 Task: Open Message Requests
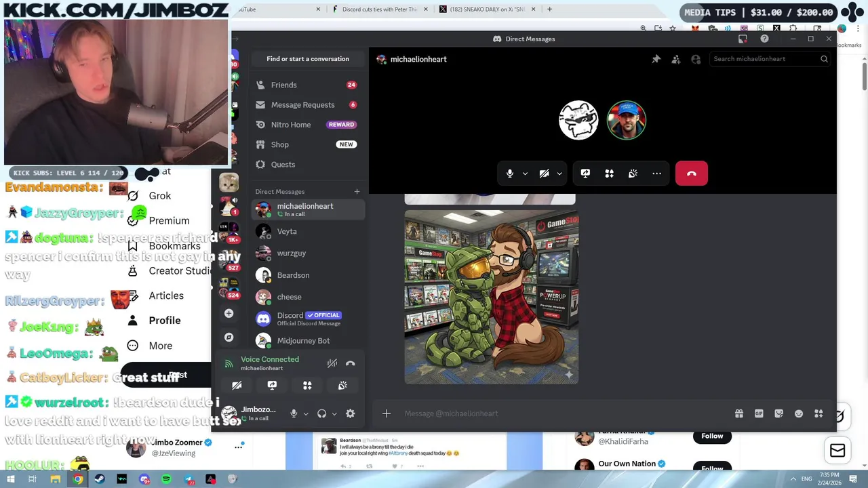coord(307,104)
